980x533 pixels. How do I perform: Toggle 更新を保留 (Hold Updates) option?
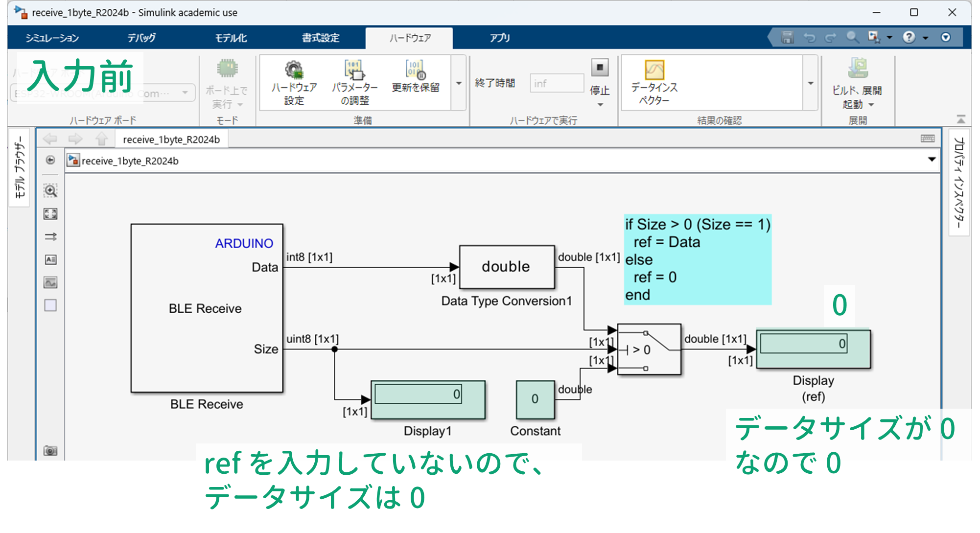point(415,71)
